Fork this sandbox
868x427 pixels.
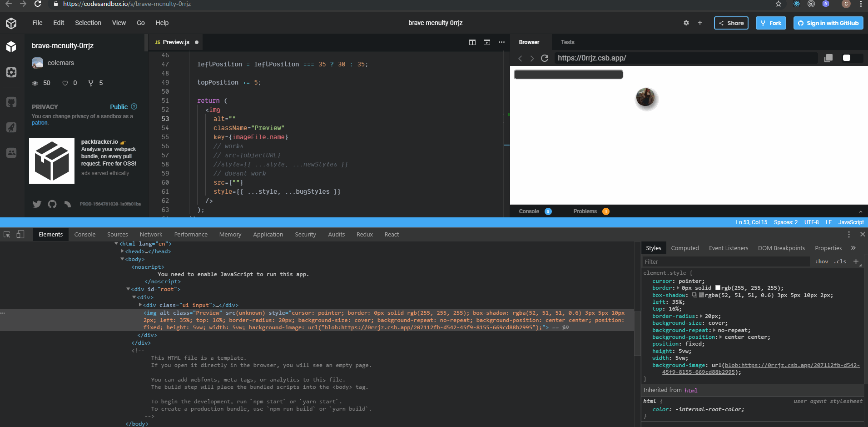click(x=771, y=23)
